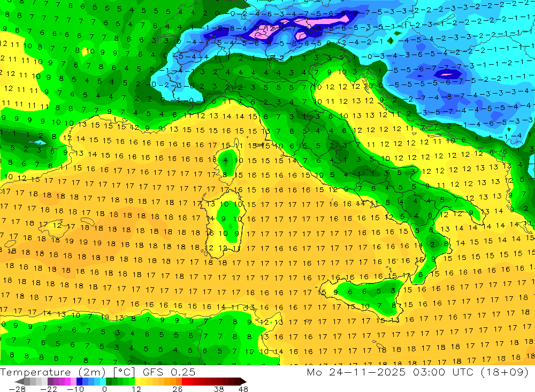Pick the dark blue swatch above -10
Viewport: 535px width, 392px height.
(x=80, y=382)
